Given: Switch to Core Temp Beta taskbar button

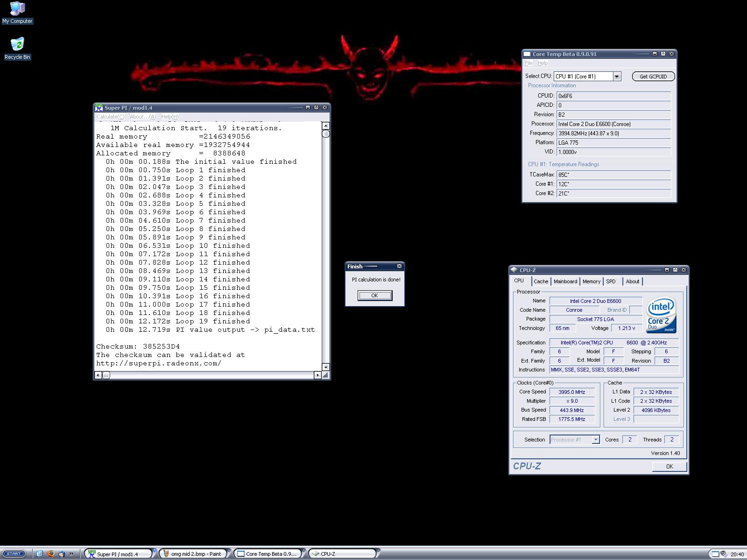Looking at the screenshot, I should tap(268, 554).
